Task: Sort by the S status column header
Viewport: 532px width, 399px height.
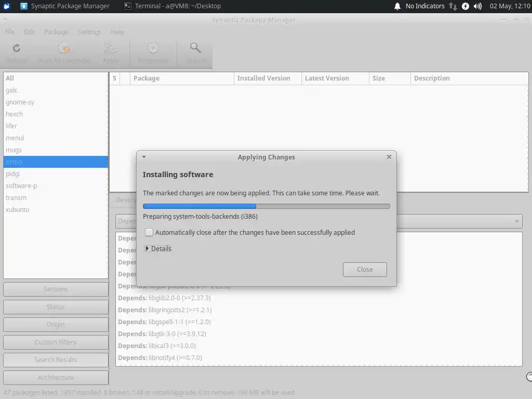Action: point(115,78)
